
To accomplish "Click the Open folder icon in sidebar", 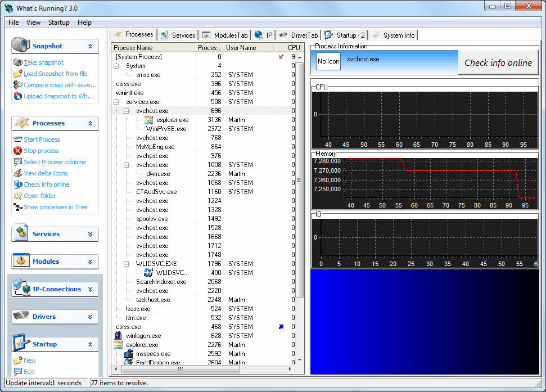I will point(18,196).
